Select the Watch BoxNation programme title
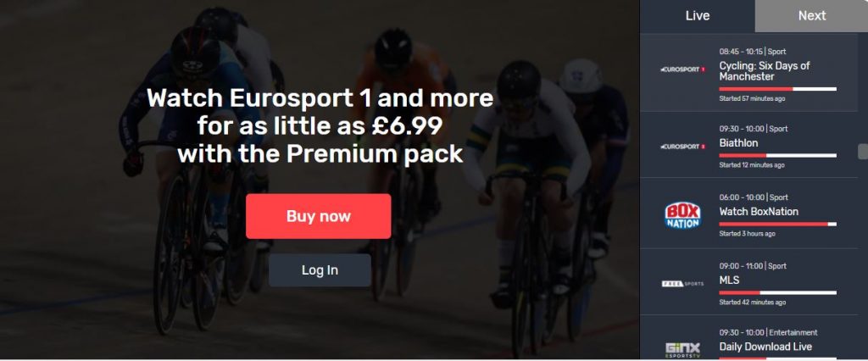 pyautogui.click(x=759, y=212)
